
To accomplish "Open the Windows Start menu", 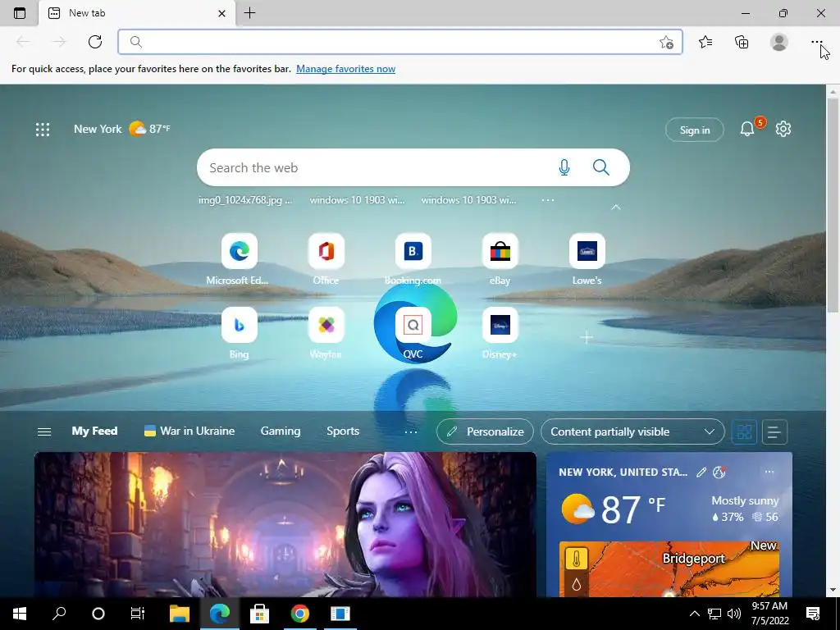I will [x=20, y=614].
